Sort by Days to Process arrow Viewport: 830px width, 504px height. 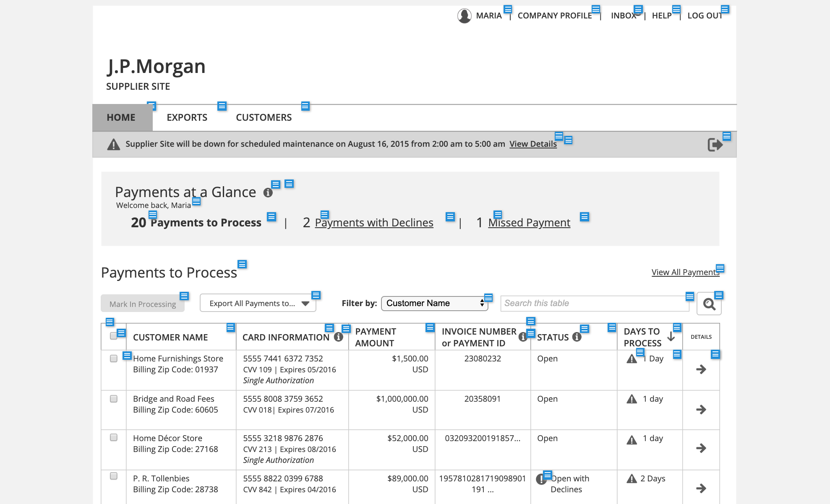pos(671,337)
